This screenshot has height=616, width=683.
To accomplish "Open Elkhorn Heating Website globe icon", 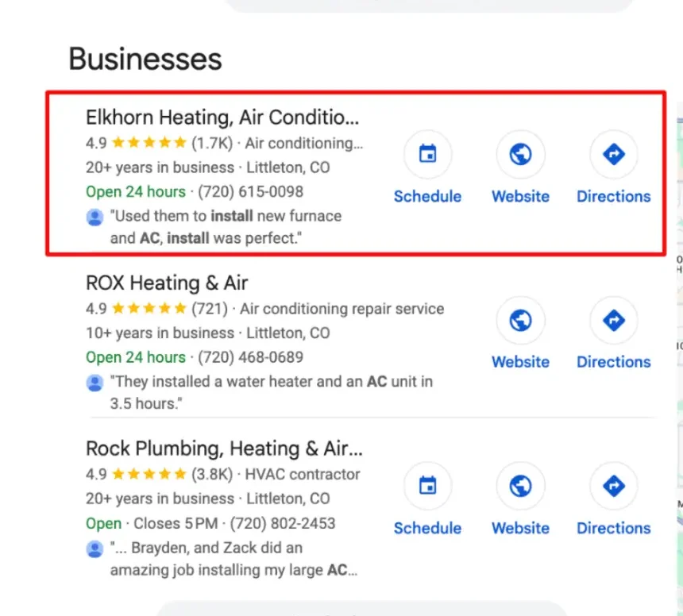I will [x=520, y=154].
